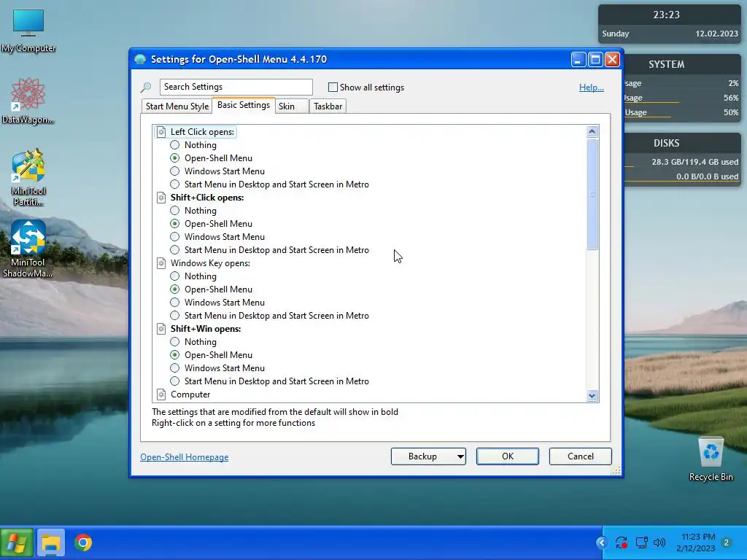Click the settings list scrollbar thumb
Viewport: 747px width, 560px height.
pyautogui.click(x=592, y=194)
